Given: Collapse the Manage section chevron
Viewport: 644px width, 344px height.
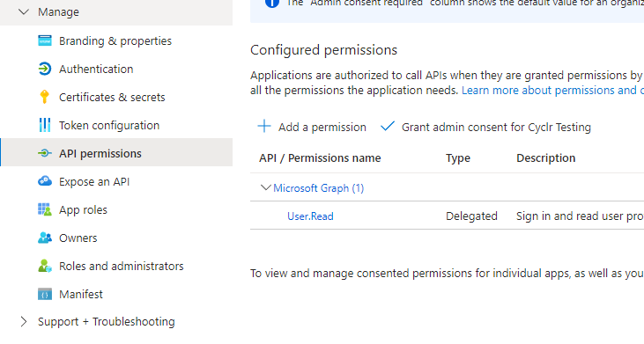Looking at the screenshot, I should 24,11.
